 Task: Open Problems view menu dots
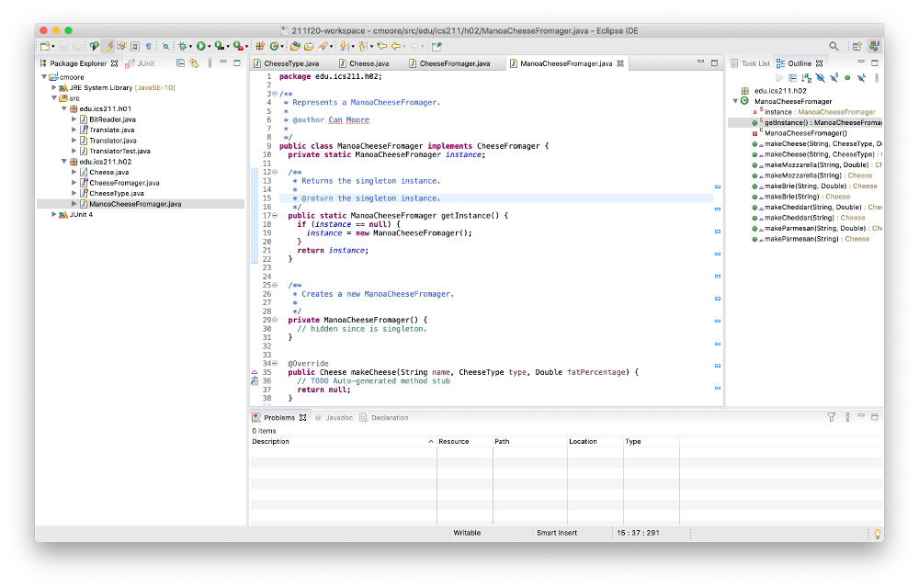[847, 417]
